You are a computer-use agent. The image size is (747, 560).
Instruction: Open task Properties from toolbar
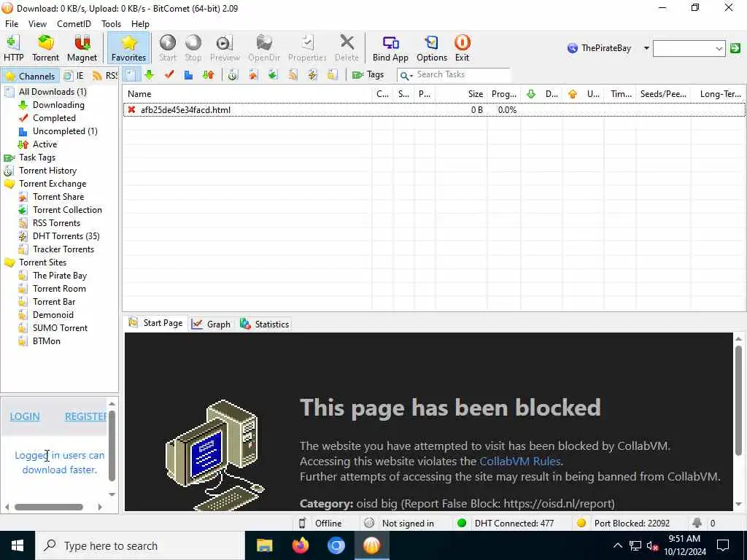307,48
